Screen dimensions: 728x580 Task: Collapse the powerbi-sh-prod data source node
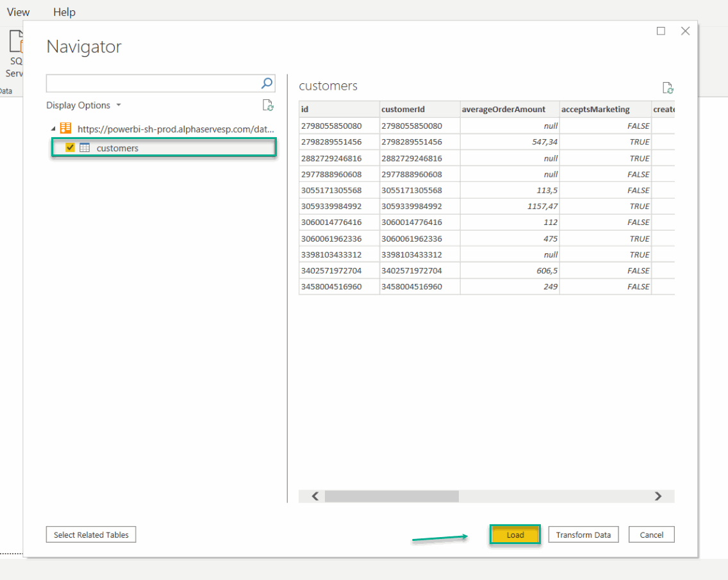(x=53, y=129)
